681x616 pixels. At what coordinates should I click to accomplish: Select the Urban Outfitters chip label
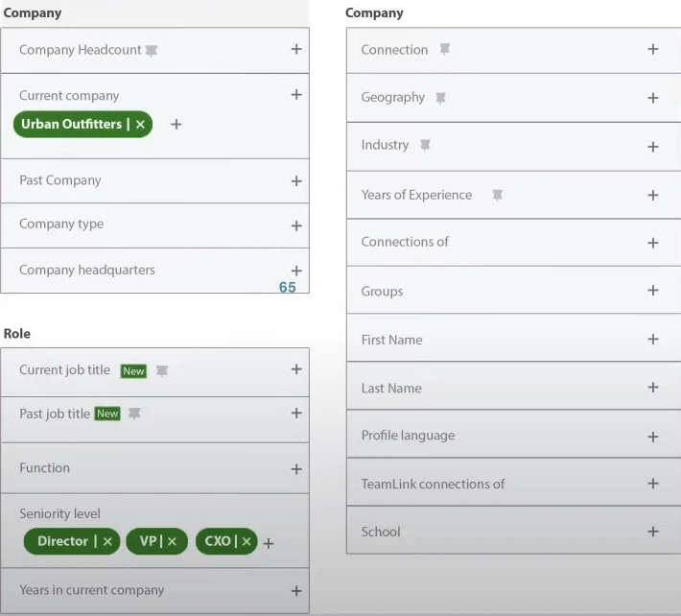pos(71,124)
